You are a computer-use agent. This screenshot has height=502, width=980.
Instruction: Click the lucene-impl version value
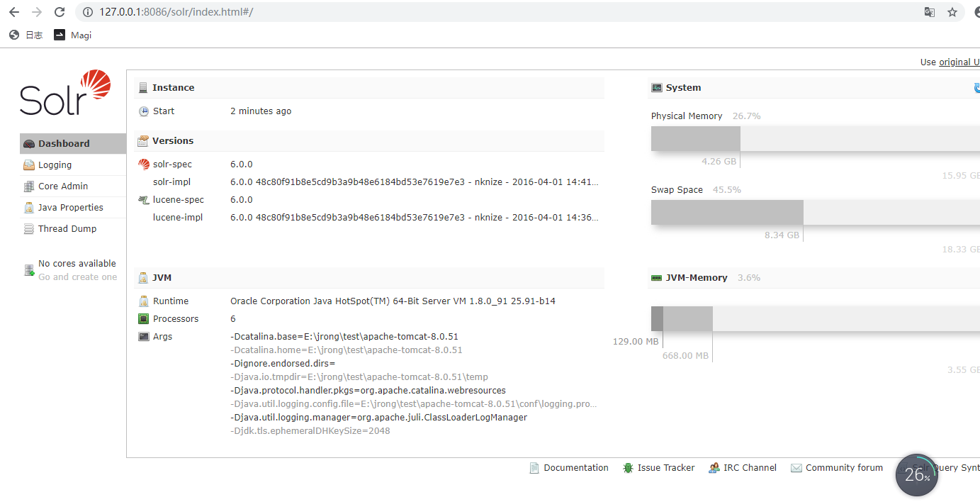(415, 218)
